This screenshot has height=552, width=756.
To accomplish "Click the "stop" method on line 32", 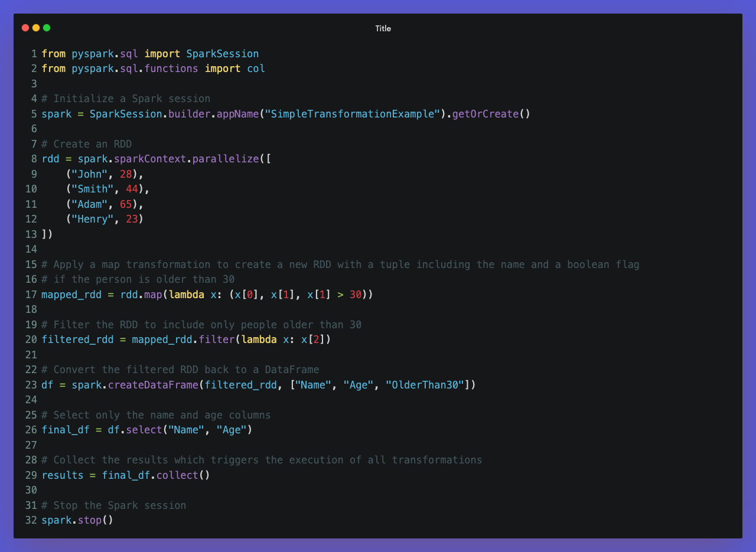I will point(90,520).
